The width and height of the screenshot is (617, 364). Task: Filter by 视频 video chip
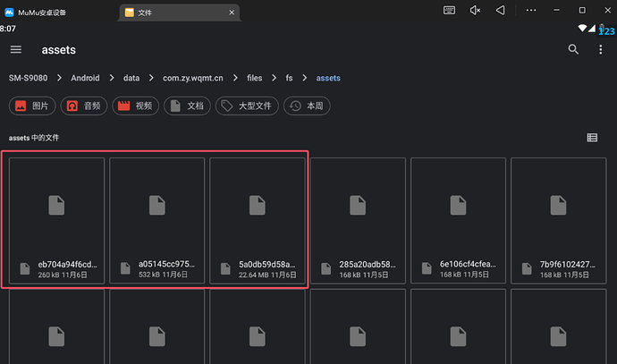pos(134,106)
